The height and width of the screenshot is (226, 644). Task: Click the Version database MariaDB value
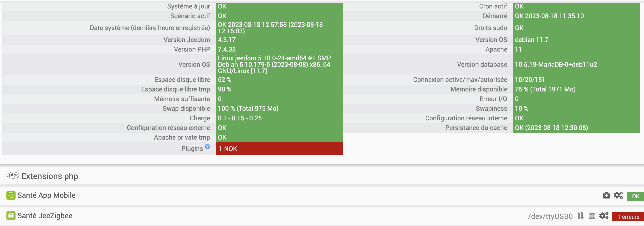click(556, 64)
